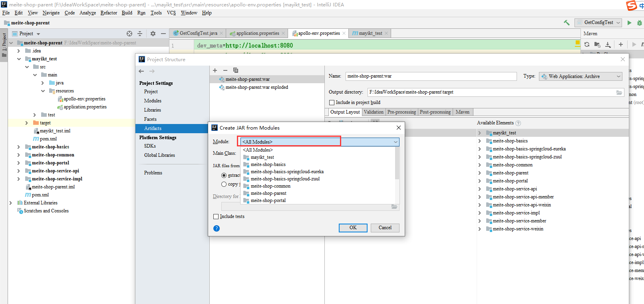
Task: Collapse the mayikt_test folder in project tree
Action: (19, 59)
